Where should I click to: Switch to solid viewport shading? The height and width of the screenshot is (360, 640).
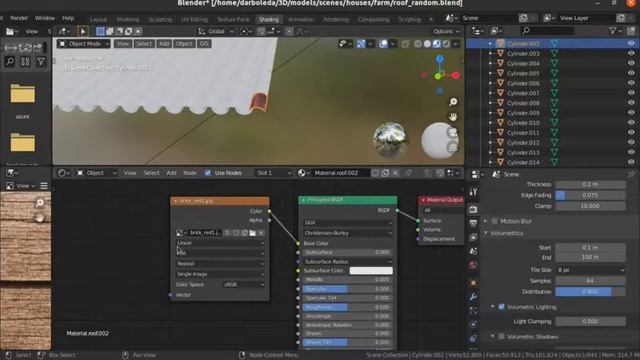(427, 44)
